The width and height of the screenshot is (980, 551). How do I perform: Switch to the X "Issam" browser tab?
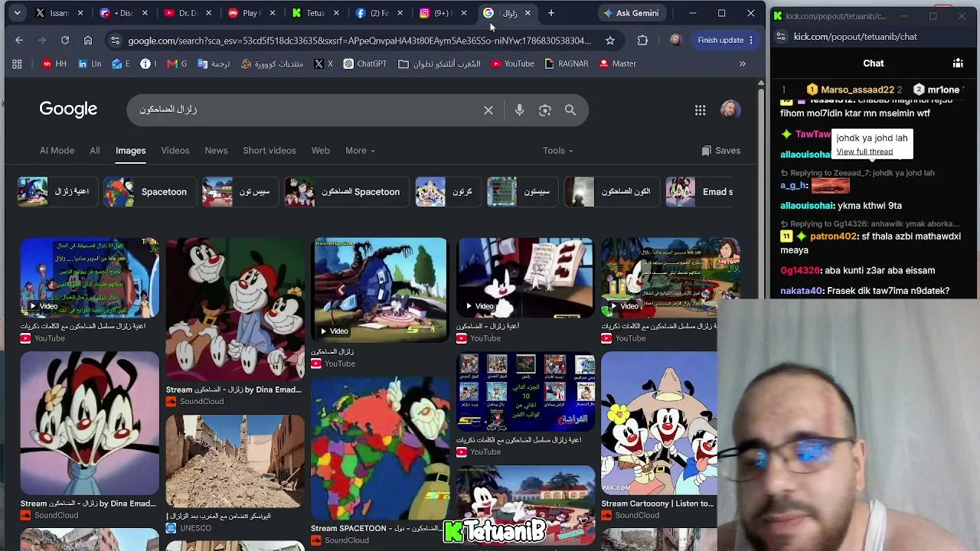point(59,13)
